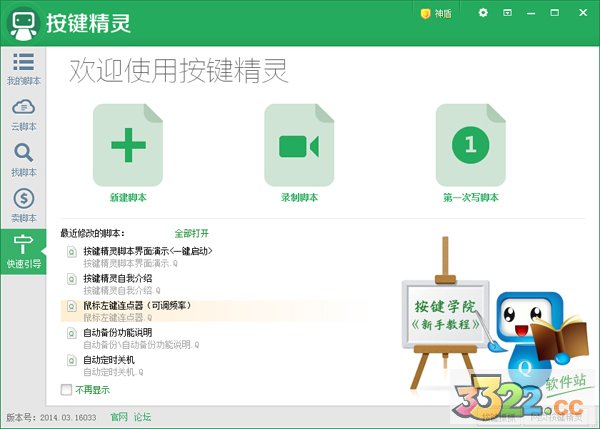
Task: Tick the 不再显示 checkbox
Action: tap(66, 390)
